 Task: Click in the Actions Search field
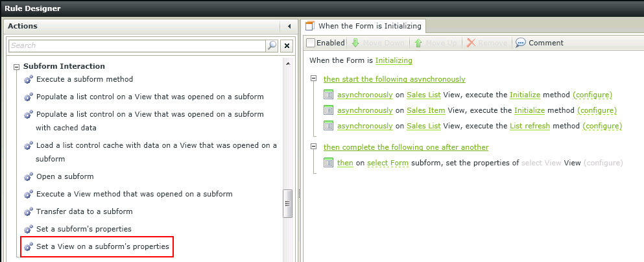pyautogui.click(x=137, y=45)
